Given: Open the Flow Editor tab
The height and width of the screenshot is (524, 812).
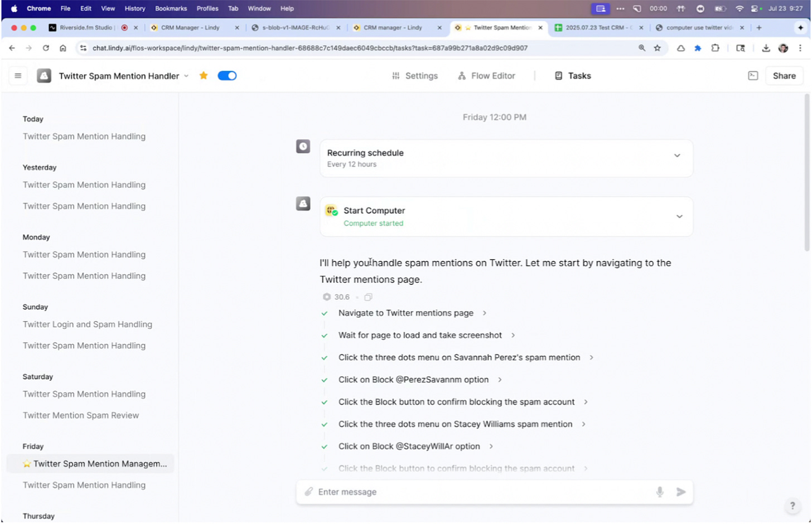Looking at the screenshot, I should pos(486,76).
